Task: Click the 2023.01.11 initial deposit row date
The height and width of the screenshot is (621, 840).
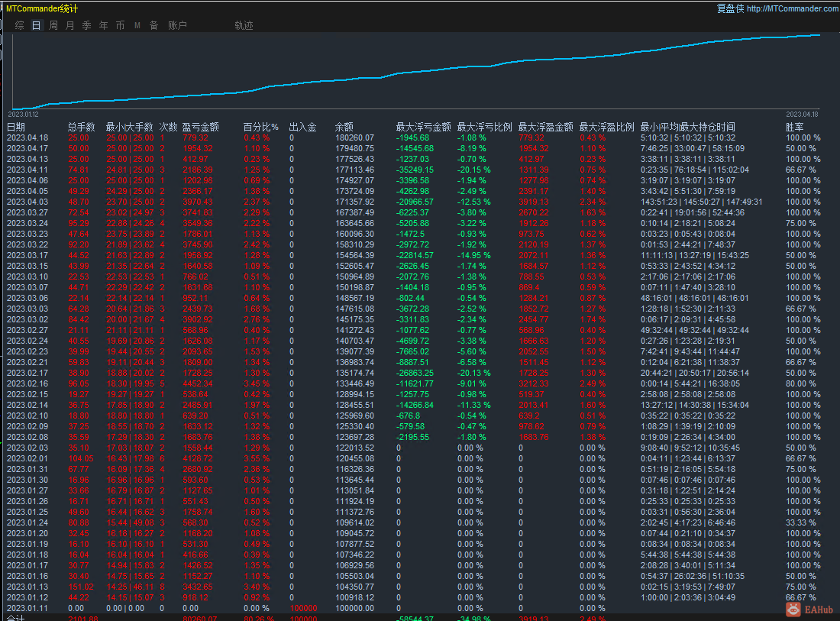Action: (27, 609)
